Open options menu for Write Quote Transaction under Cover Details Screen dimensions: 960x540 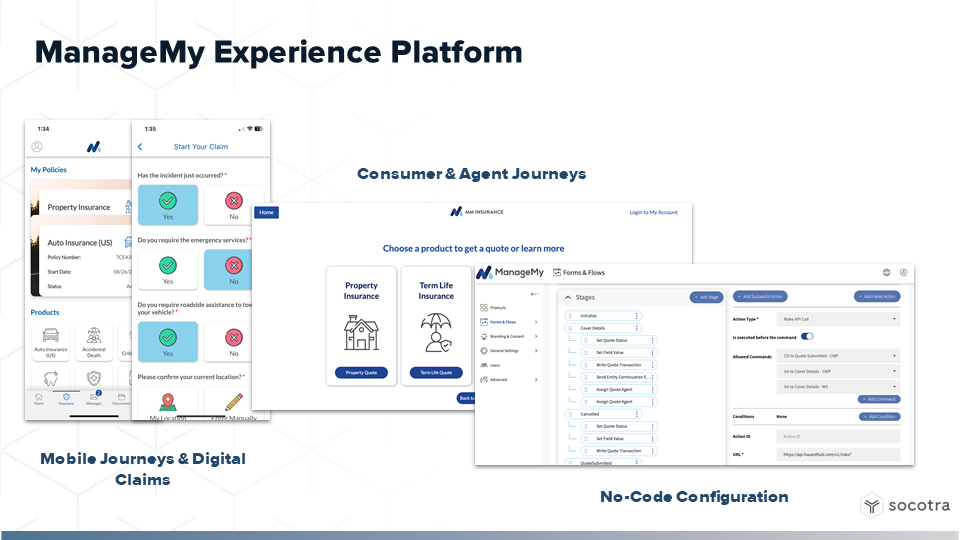point(653,365)
